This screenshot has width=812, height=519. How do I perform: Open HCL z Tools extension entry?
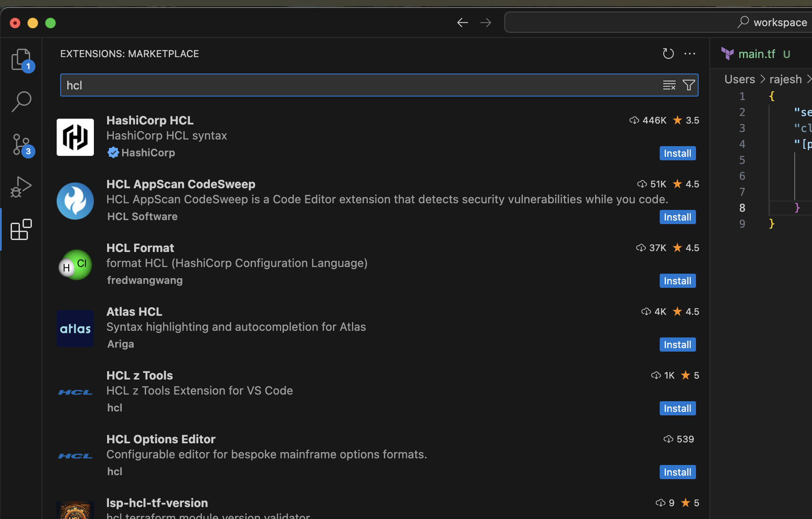(139, 376)
